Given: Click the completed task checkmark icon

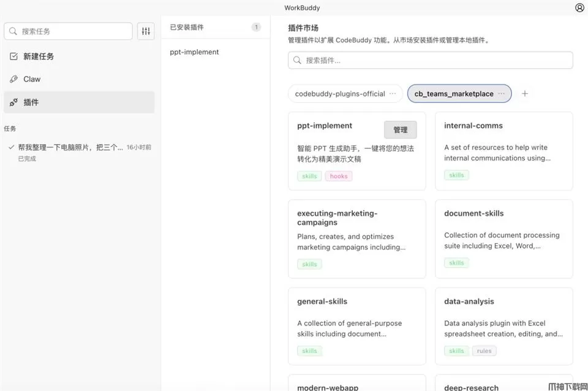Looking at the screenshot, I should [x=11, y=147].
